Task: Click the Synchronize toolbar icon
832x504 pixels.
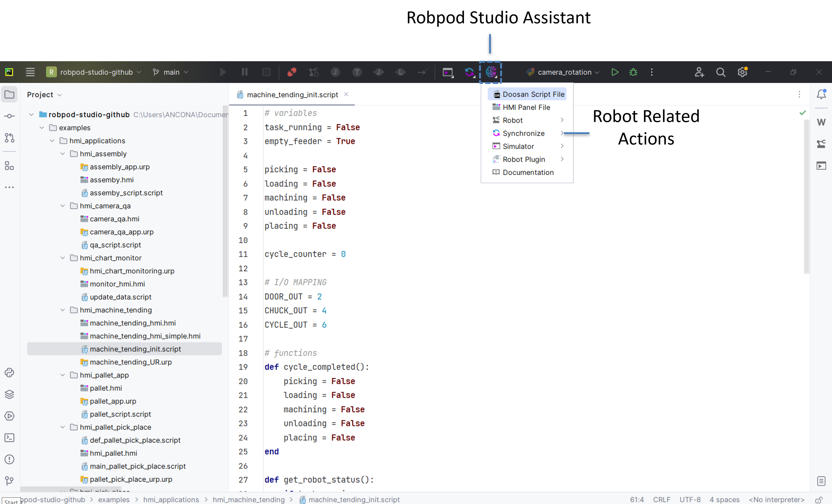Action: (469, 72)
